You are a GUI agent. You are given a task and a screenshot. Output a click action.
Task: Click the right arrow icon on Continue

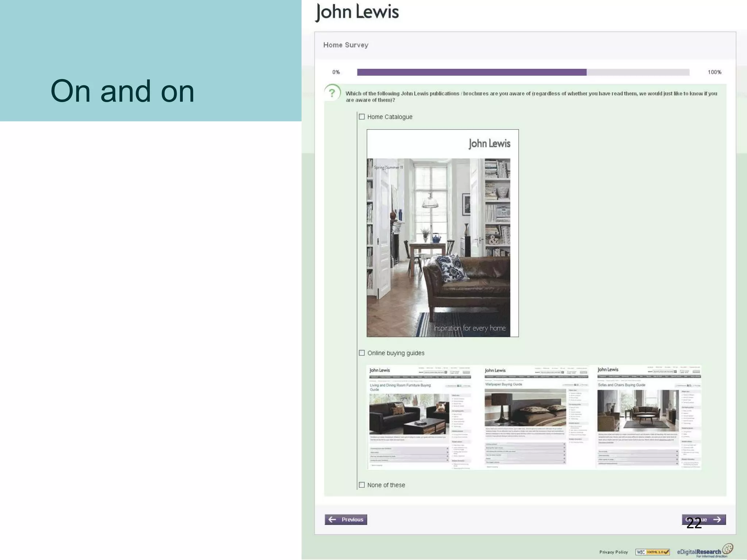(x=717, y=520)
